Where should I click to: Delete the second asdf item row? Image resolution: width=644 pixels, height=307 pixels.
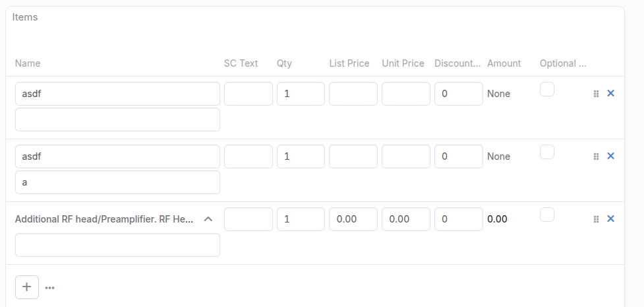tap(610, 156)
